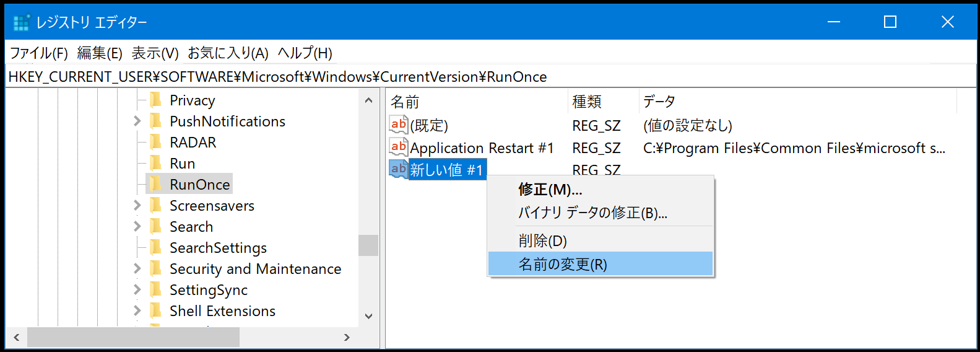Click the 種類 column header
The width and height of the screenshot is (980, 352).
[x=603, y=102]
